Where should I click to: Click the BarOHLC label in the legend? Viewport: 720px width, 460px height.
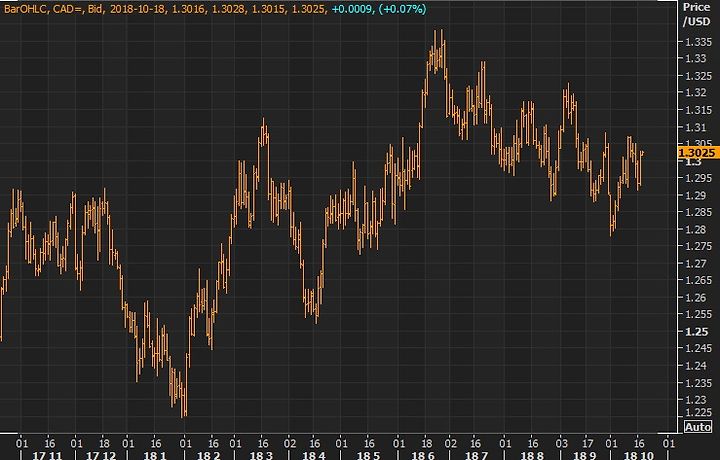(x=25, y=9)
